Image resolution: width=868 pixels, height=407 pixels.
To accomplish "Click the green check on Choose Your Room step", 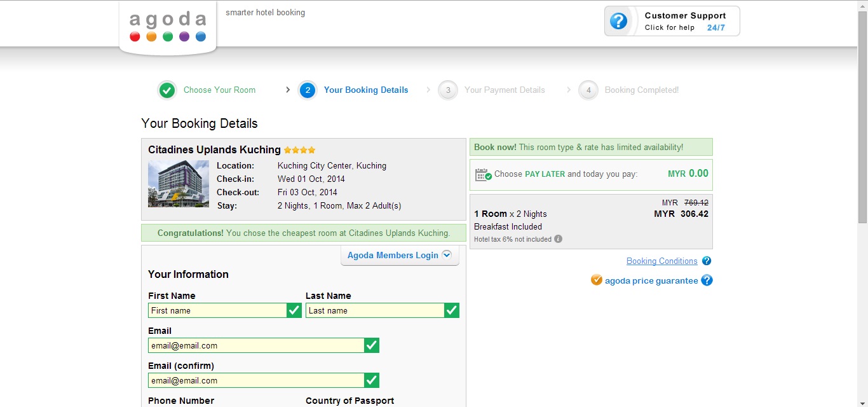I will [166, 90].
